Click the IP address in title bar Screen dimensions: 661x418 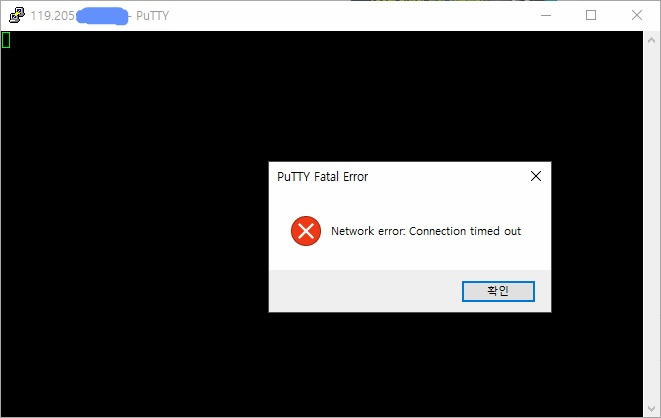(53, 16)
